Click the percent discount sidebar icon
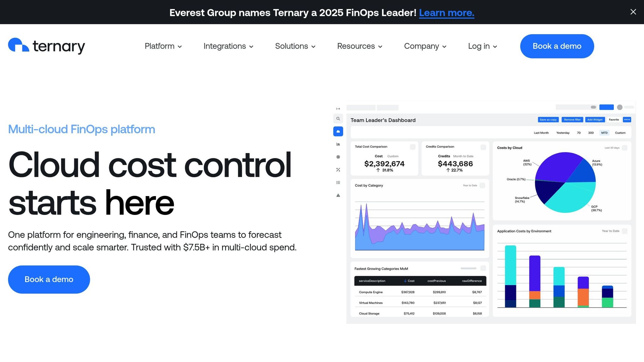The width and height of the screenshot is (644, 362). point(338,170)
